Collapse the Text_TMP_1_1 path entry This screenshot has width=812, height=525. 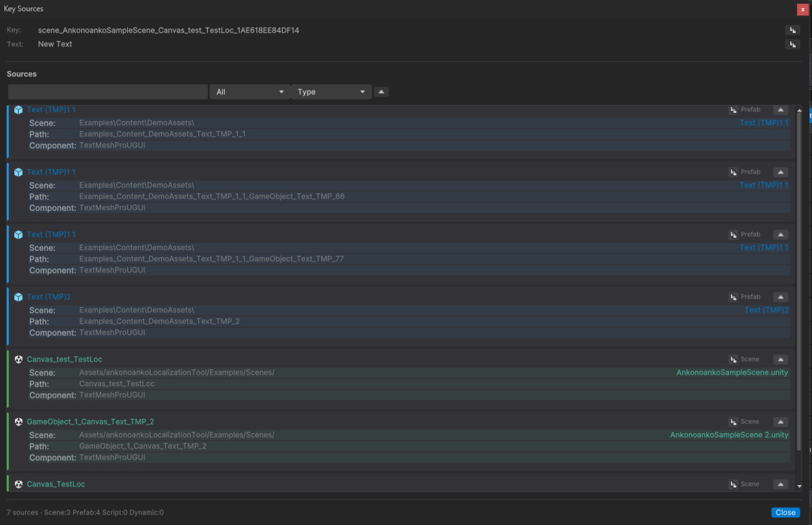[780, 110]
